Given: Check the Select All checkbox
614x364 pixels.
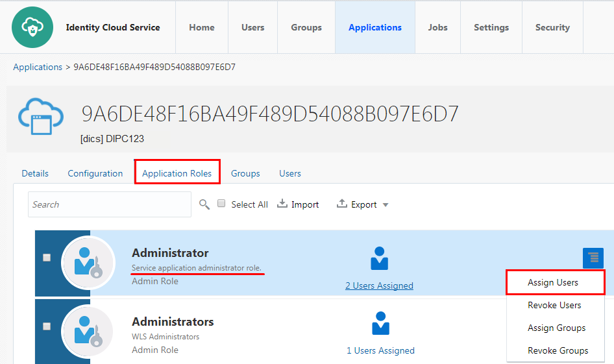Looking at the screenshot, I should tap(221, 203).
